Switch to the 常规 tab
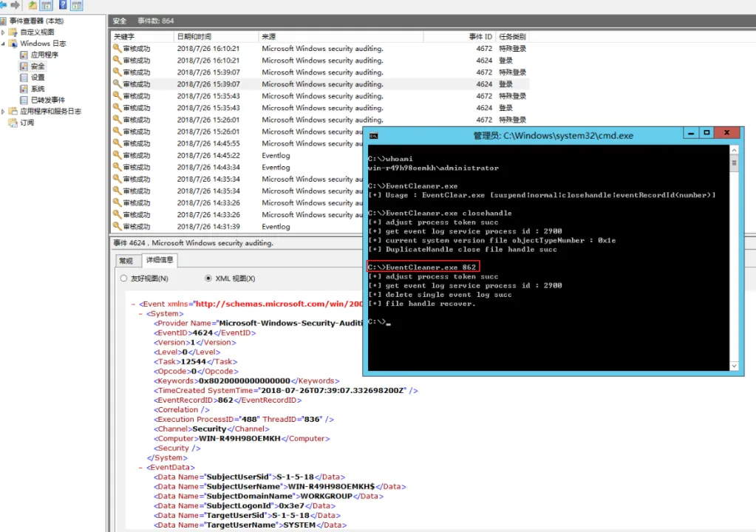Image resolution: width=756 pixels, height=532 pixels. tap(126, 261)
